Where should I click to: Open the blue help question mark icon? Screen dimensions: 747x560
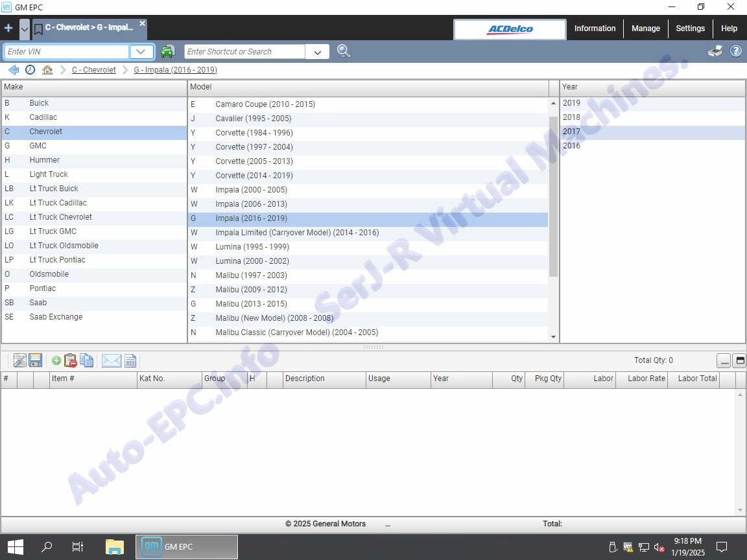tap(736, 51)
